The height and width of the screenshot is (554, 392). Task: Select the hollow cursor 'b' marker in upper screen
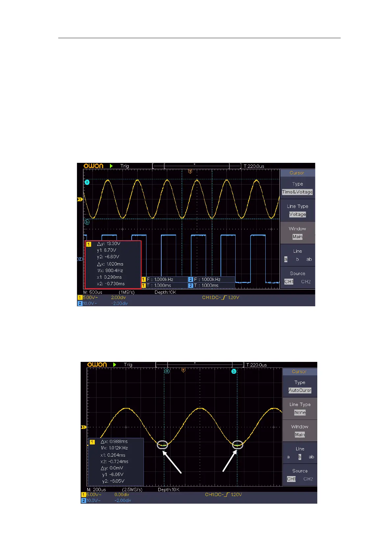click(x=87, y=222)
